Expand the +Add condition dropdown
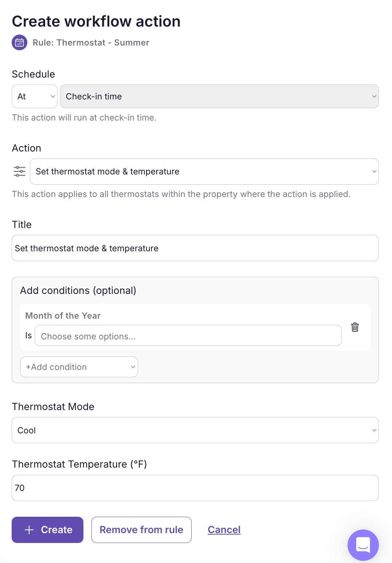This screenshot has width=392, height=563. (79, 367)
